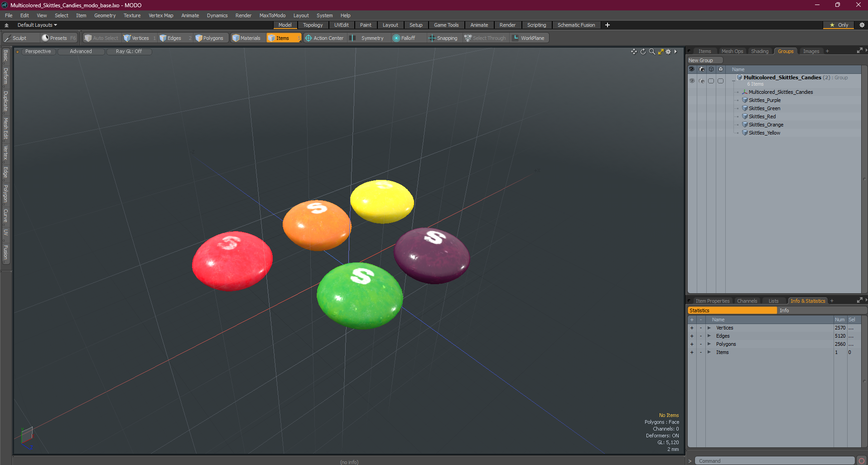Open the Deform vertical sidebar tab

6,76
